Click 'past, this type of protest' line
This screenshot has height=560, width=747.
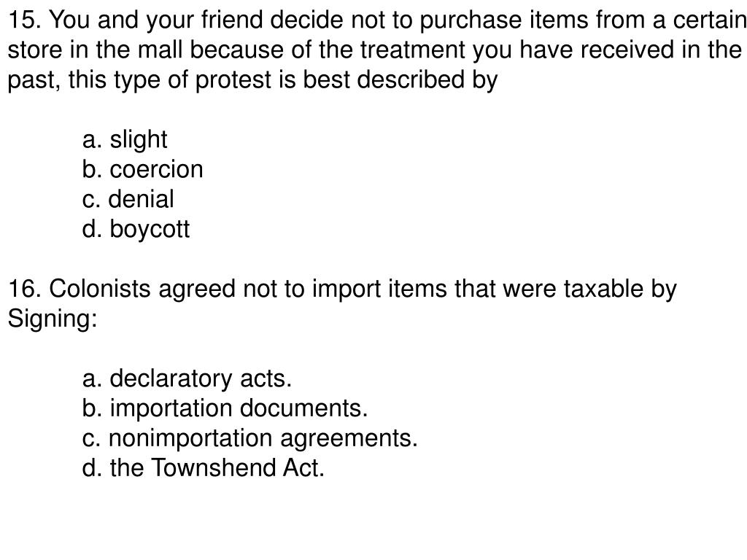tap(252, 80)
